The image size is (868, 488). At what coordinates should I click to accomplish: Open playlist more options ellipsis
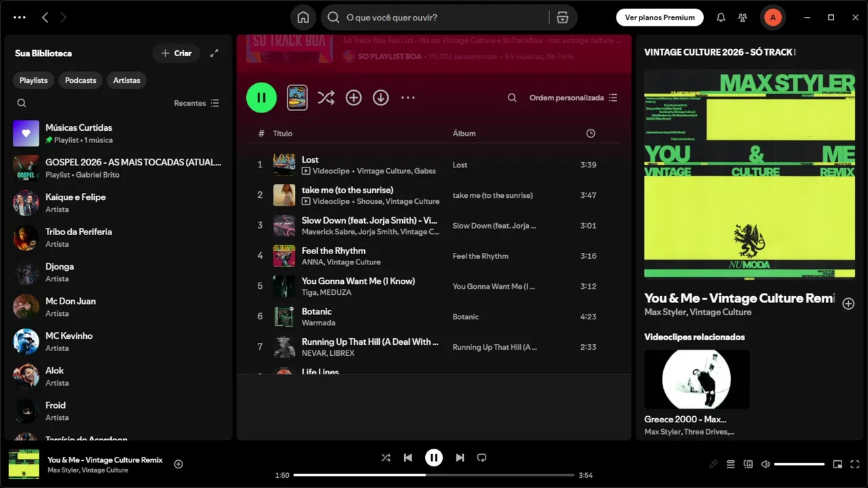(x=408, y=98)
